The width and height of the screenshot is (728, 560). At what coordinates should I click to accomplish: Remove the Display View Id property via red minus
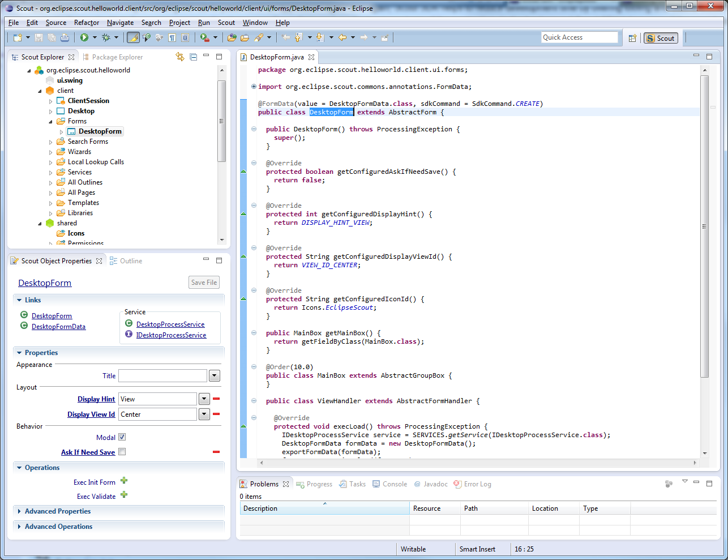[216, 414]
